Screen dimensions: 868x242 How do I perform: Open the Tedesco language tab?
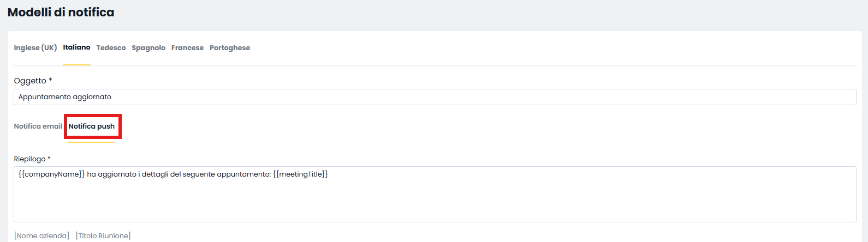(x=111, y=48)
